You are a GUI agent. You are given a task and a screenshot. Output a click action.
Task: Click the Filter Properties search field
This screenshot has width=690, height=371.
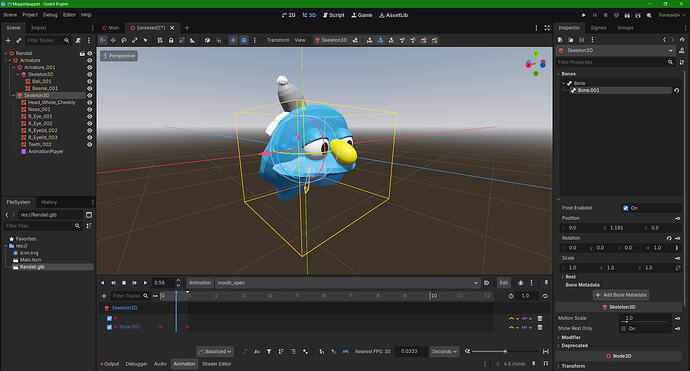(x=616, y=62)
